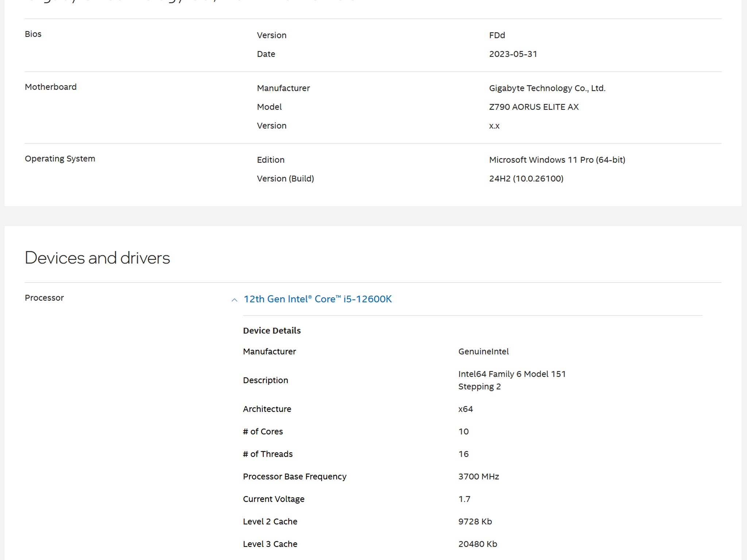Viewport: 747px width, 560px height.
Task: Select the Bios version value FDd
Action: pos(497,35)
